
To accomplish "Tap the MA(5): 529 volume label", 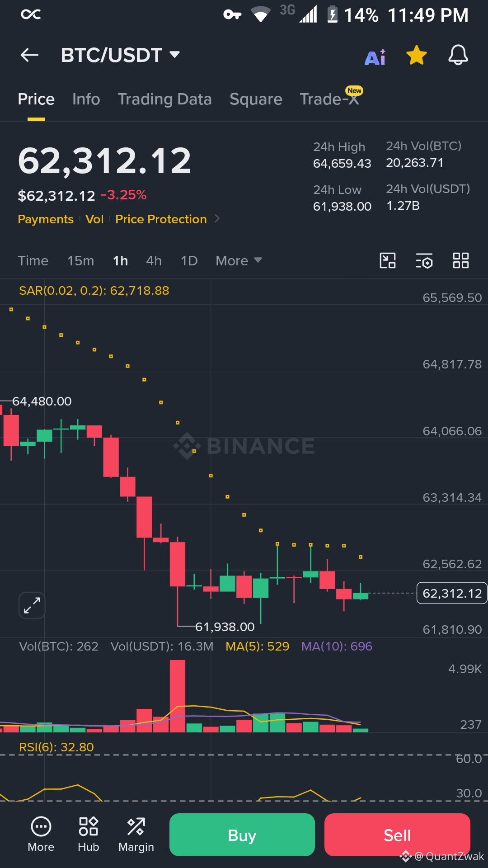I will [257, 646].
